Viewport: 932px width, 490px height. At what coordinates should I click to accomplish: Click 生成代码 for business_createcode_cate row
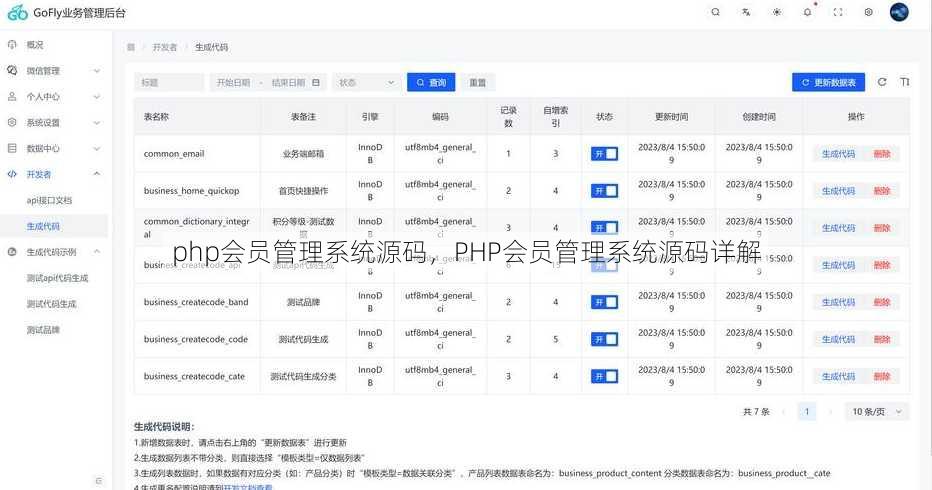click(838, 376)
